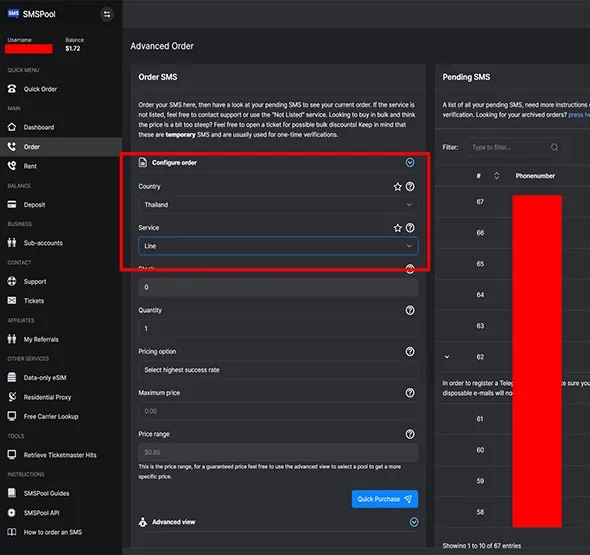The width and height of the screenshot is (590, 555).
Task: Click the Advanced view person icon
Action: [143, 522]
